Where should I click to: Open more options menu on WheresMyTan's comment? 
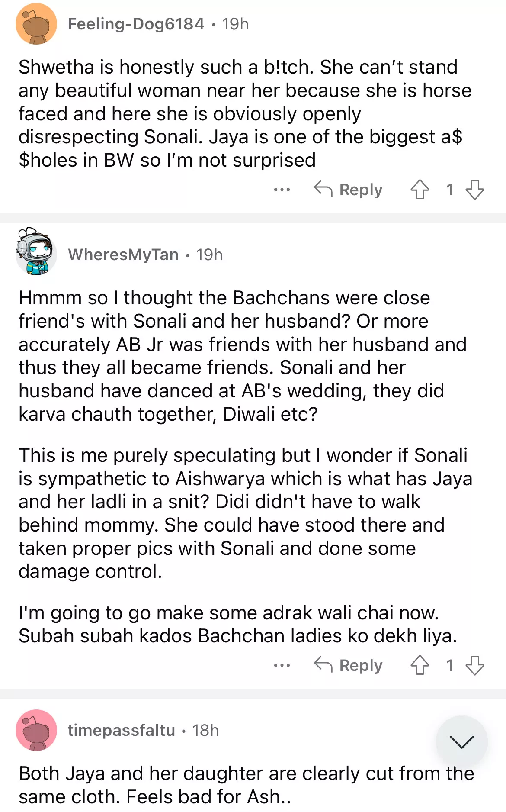(x=282, y=665)
